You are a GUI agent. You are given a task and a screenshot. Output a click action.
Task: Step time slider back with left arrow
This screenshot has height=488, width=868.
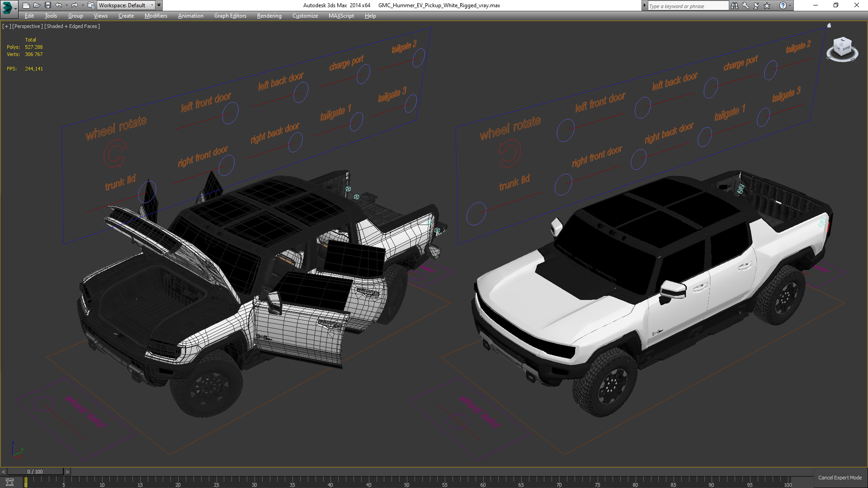4,472
